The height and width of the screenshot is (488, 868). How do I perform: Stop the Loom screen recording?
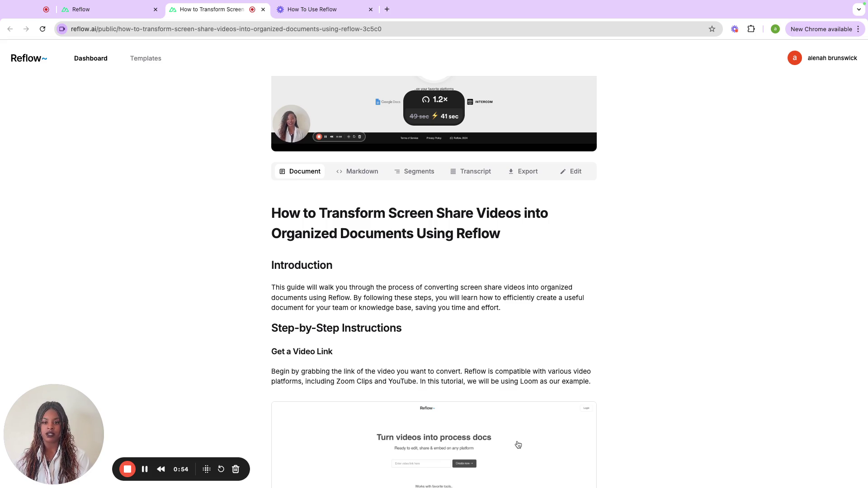127,469
